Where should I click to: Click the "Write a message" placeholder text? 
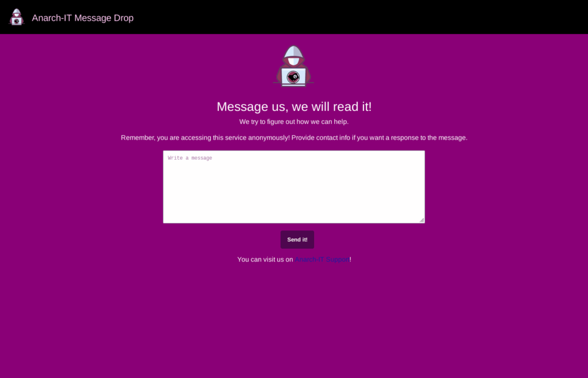point(190,158)
